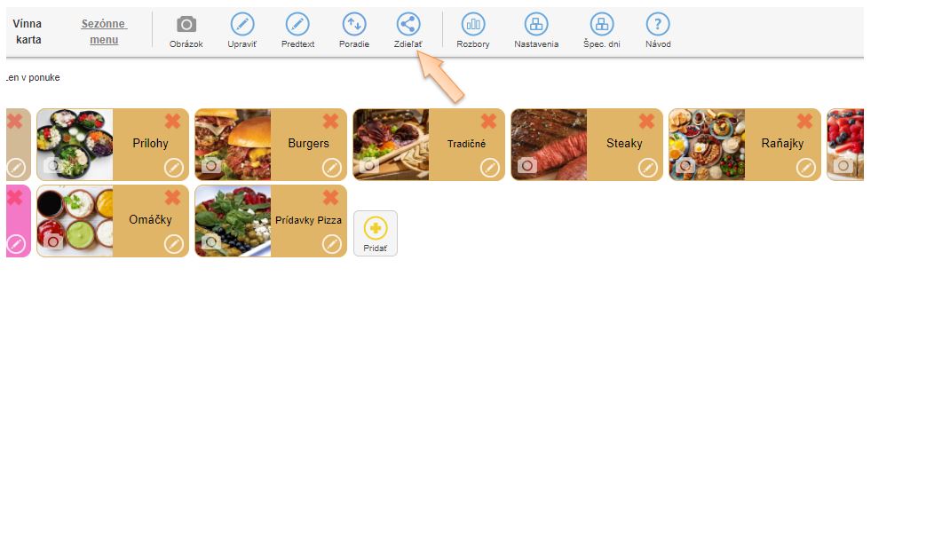
Task: Select the Poradie reorder icon
Action: coord(354,24)
